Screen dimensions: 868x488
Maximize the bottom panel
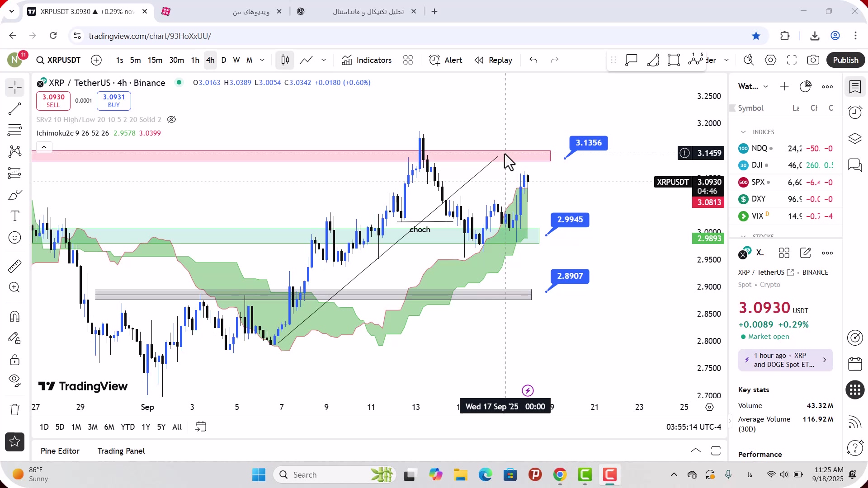[x=716, y=451]
